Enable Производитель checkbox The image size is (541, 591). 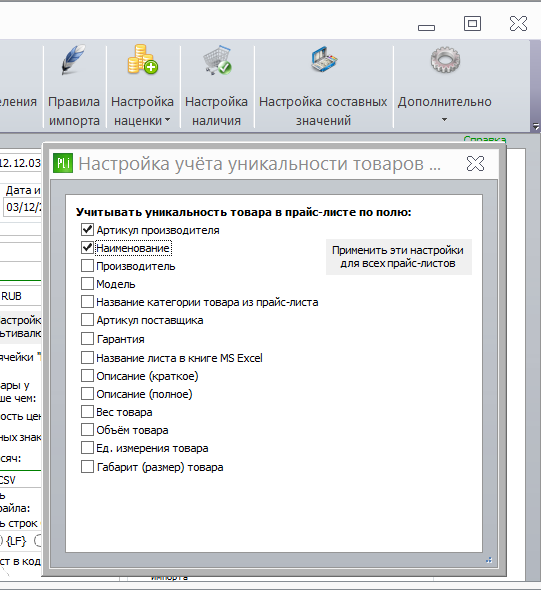tap(87, 266)
